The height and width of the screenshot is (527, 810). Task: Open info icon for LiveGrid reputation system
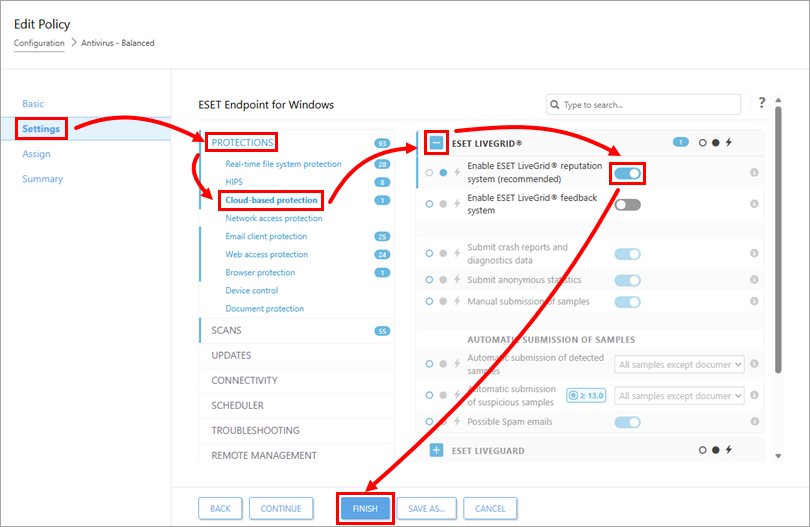[754, 172]
